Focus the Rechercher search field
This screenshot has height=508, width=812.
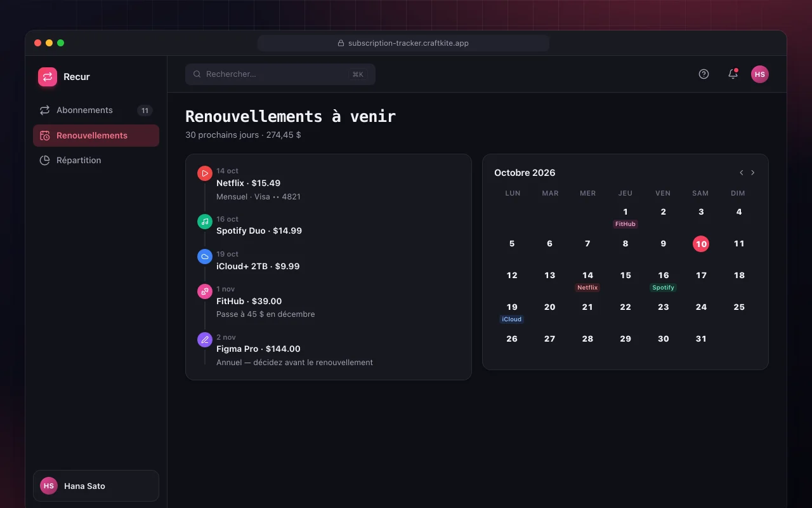coord(280,74)
